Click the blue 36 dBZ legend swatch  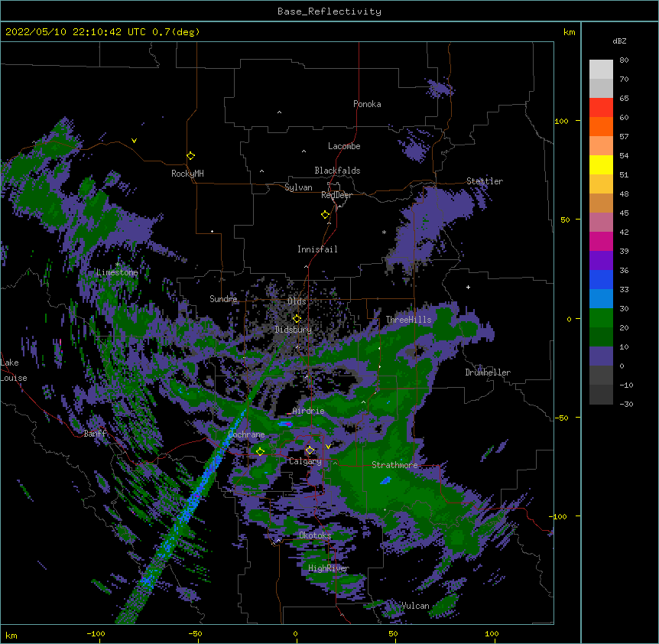(x=601, y=279)
